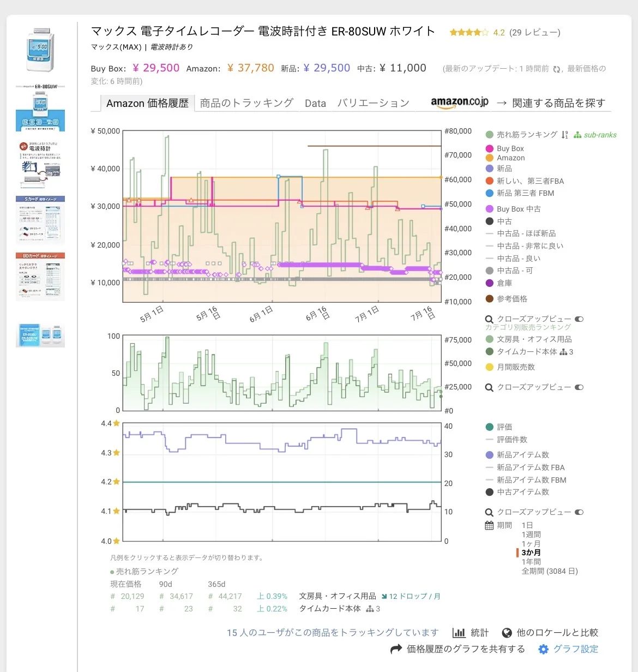Viewport: 638px width, 672px height.
Task: Toggle 新品 legend line
Action: pos(498,169)
